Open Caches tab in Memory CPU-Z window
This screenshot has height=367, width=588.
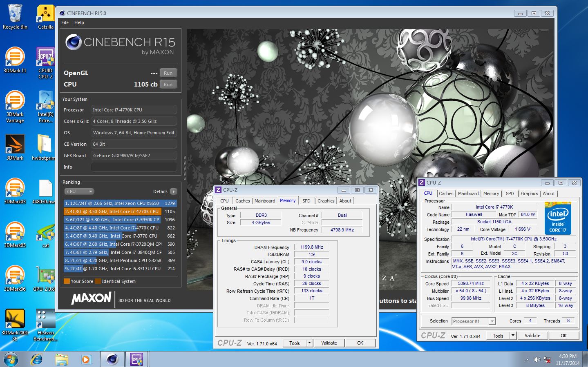[x=243, y=201]
